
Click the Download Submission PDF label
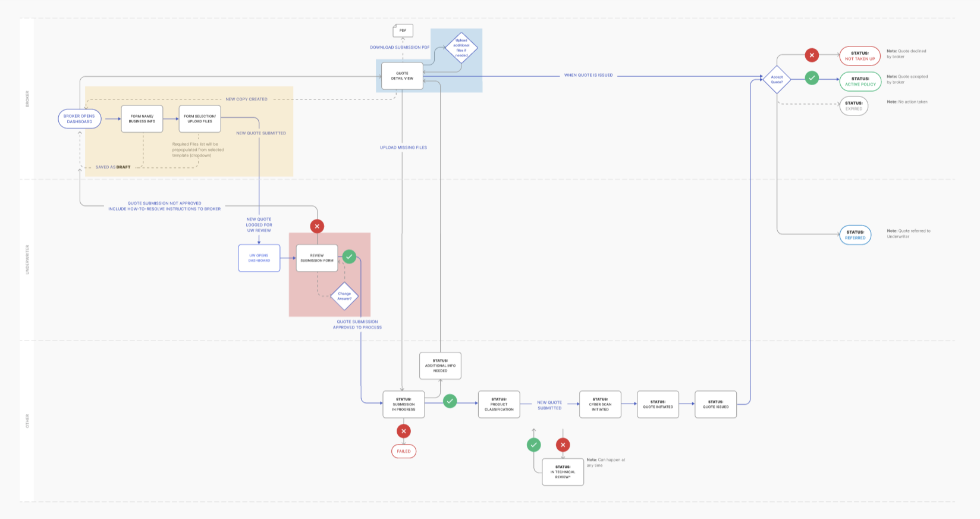pos(400,48)
